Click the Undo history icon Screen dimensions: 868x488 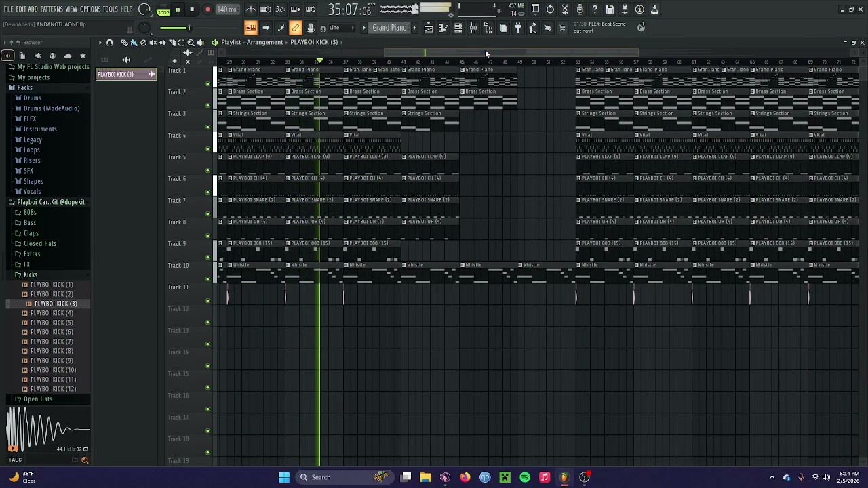coord(550,9)
